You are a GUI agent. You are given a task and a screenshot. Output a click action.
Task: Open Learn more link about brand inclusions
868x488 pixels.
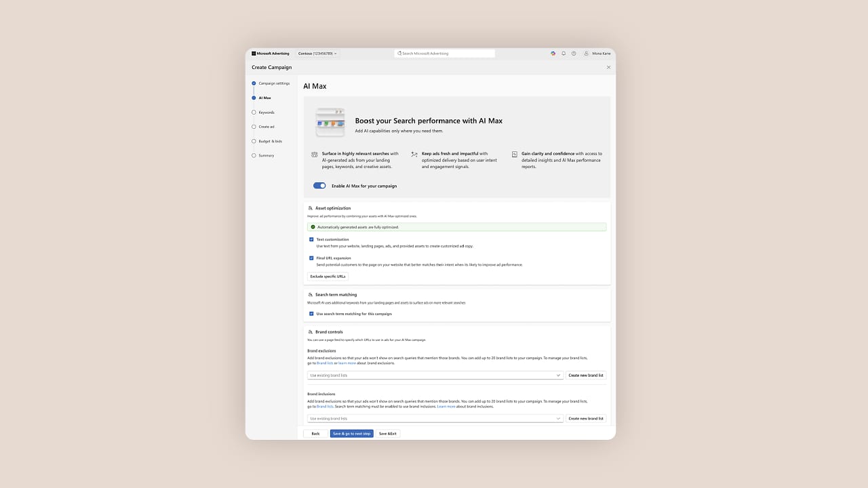pos(446,406)
